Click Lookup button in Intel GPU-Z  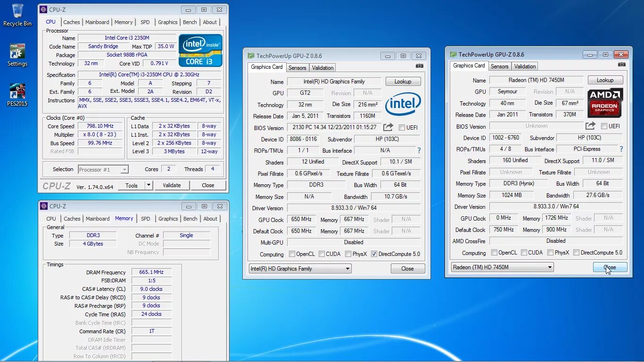(403, 82)
